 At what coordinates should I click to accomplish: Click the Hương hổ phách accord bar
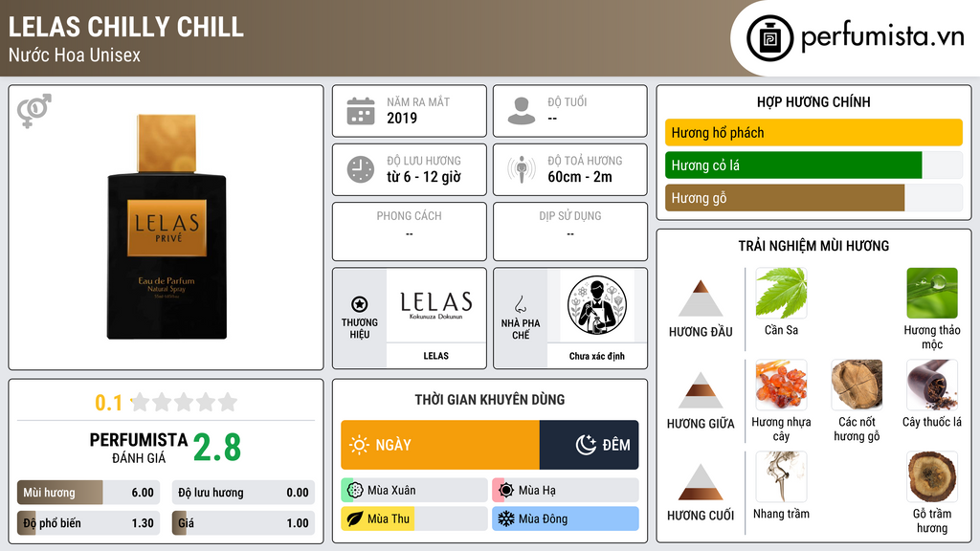pyautogui.click(x=813, y=132)
